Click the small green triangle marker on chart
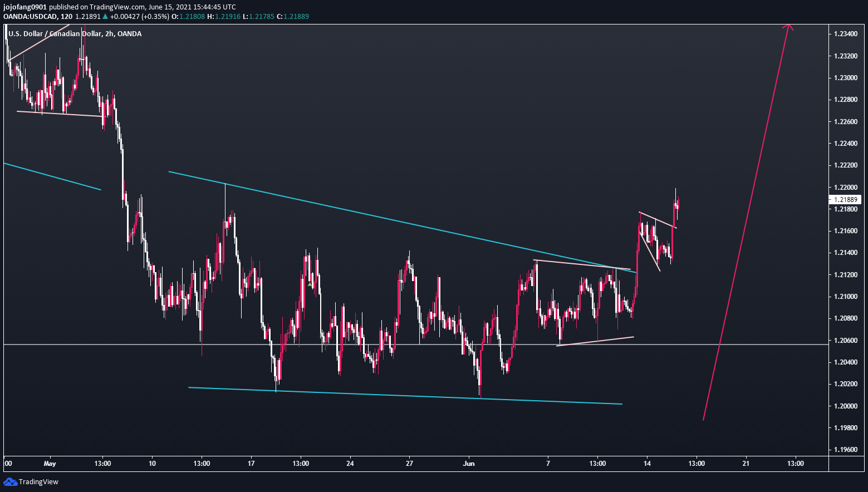868x492 pixels. tap(310, 284)
